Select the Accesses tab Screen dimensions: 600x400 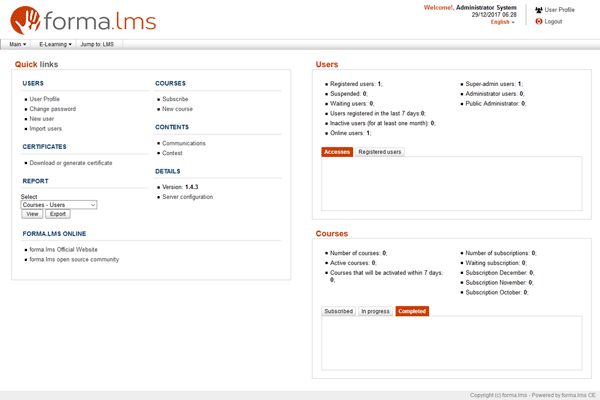coord(337,152)
